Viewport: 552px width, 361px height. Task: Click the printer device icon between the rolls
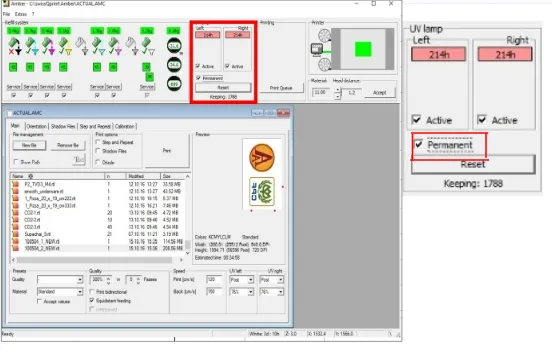point(317,49)
